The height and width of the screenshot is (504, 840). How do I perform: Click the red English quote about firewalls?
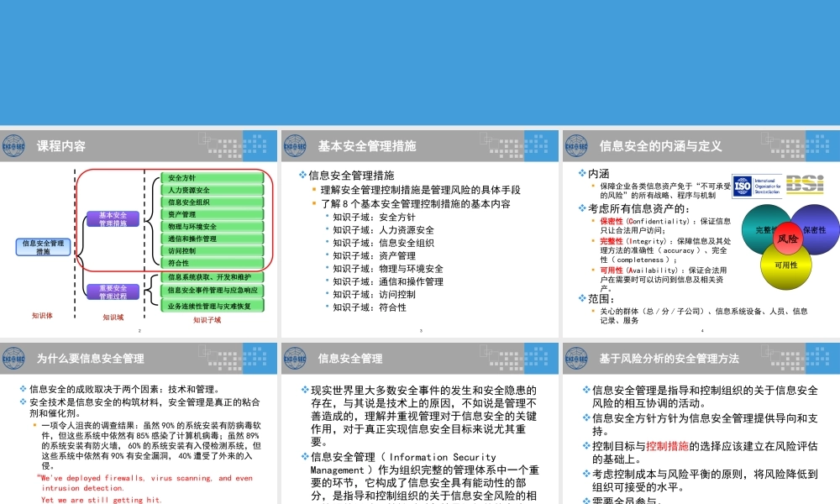[143, 483]
